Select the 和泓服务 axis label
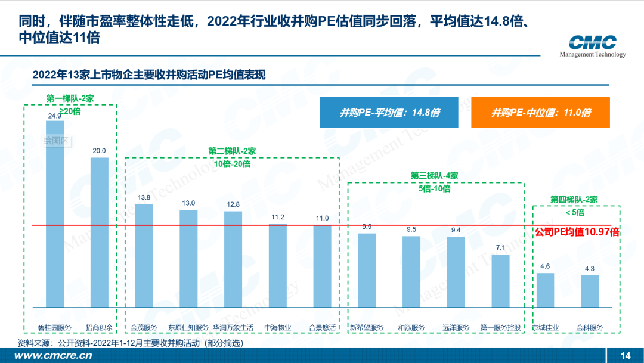The width and height of the screenshot is (644, 363). pyautogui.click(x=411, y=328)
